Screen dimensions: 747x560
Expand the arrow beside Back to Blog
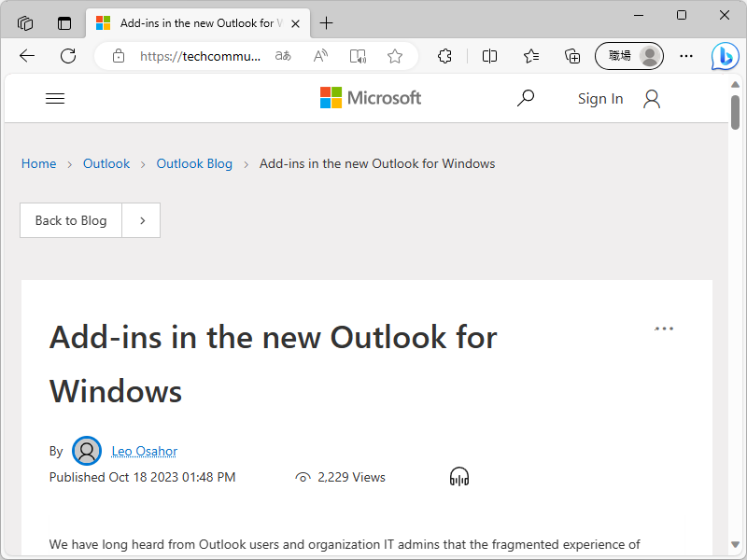point(142,220)
